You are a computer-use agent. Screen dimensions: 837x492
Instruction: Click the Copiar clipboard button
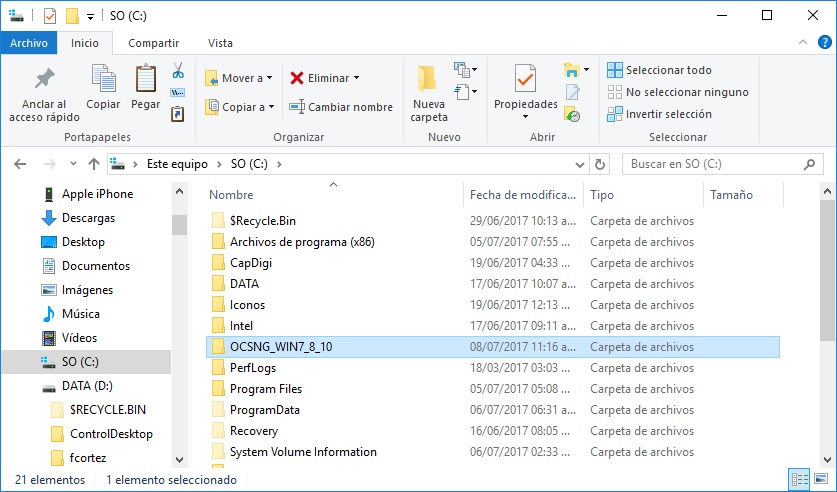[x=104, y=88]
